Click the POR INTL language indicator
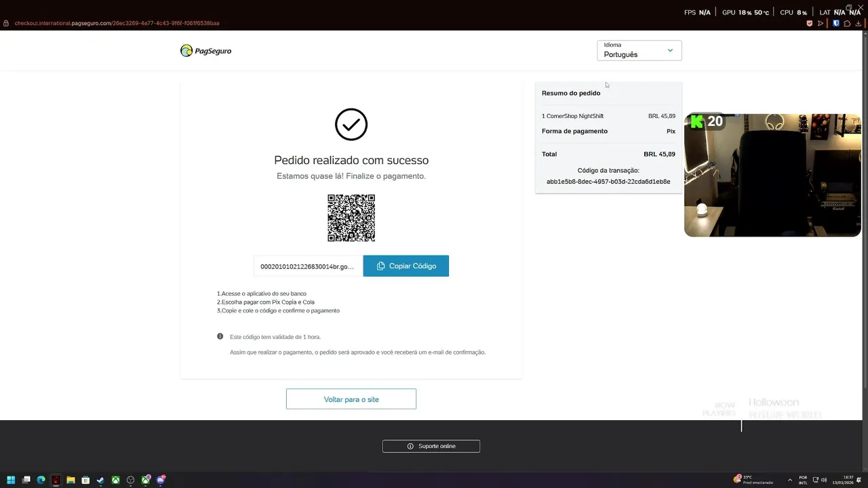Image resolution: width=868 pixels, height=488 pixels. coord(803,480)
